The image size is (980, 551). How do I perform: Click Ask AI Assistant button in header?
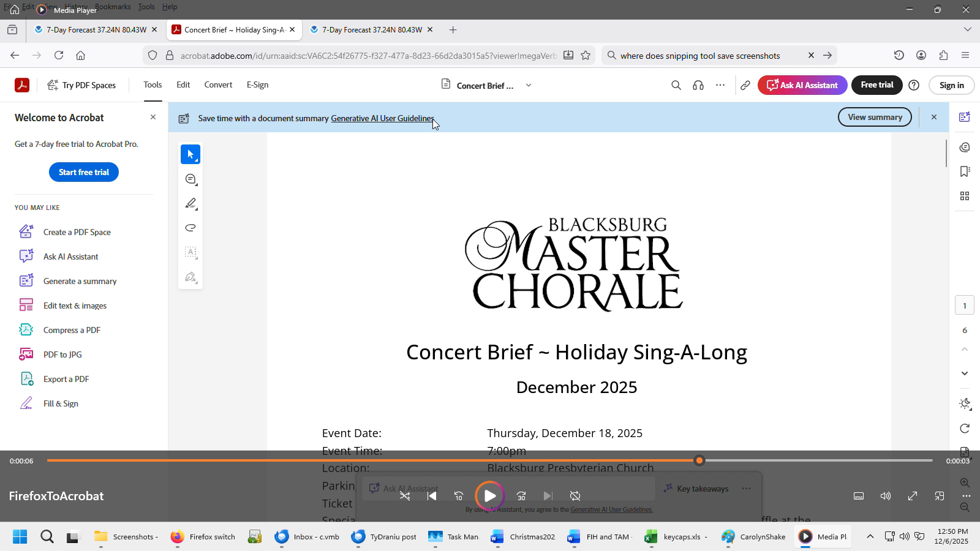point(802,85)
